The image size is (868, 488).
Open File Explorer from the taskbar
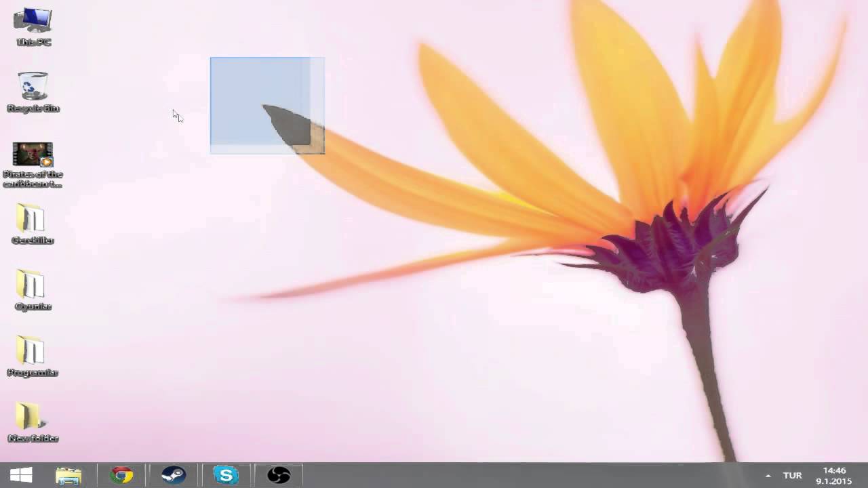[68, 475]
